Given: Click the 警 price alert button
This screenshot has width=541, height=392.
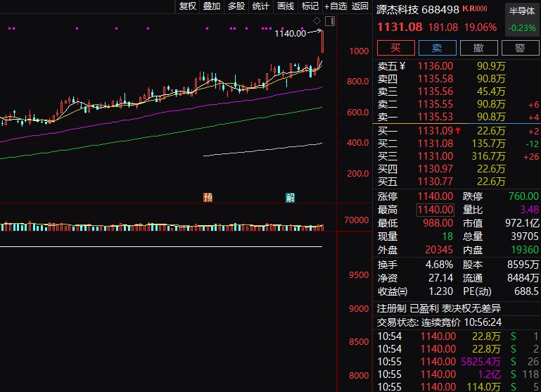Looking at the screenshot, I should (x=520, y=48).
